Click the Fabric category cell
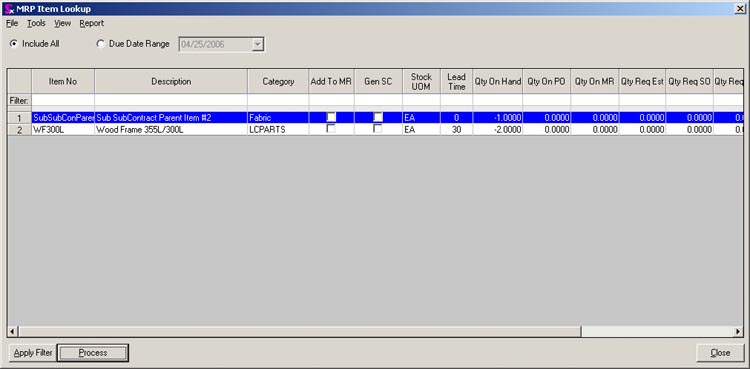 coord(278,118)
